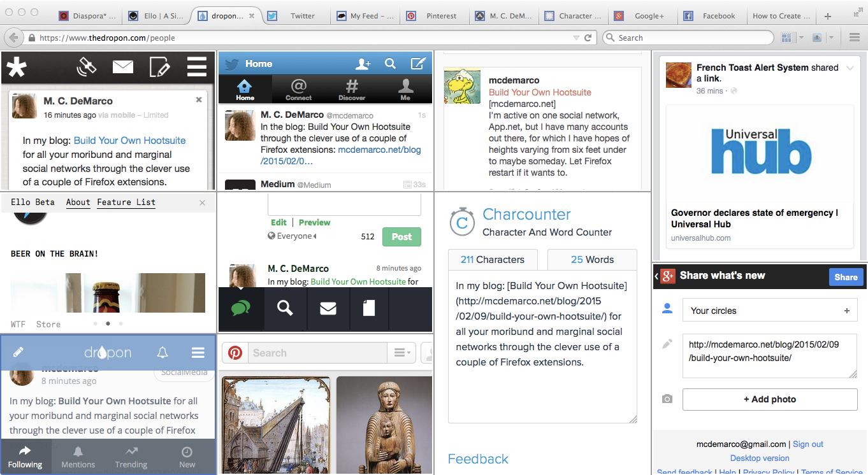Select Twitter Me tab

point(405,89)
